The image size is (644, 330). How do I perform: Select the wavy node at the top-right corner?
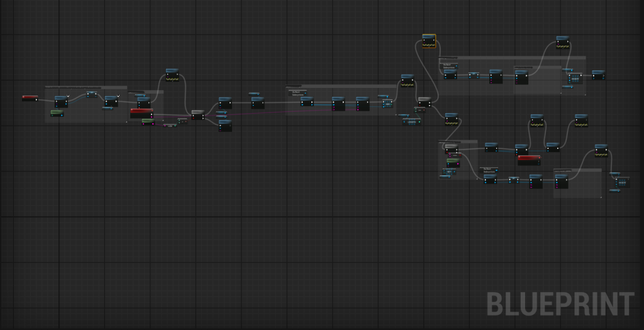[562, 42]
